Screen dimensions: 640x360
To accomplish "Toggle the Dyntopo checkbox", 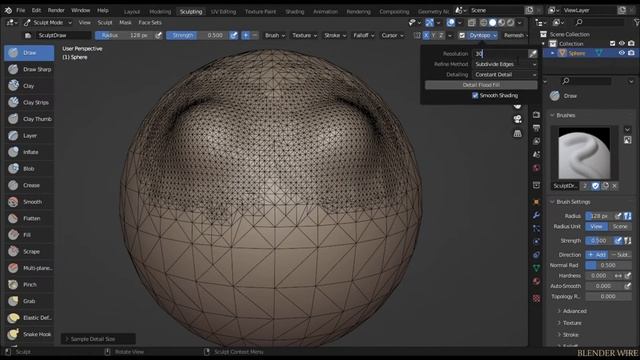I will [x=462, y=36].
